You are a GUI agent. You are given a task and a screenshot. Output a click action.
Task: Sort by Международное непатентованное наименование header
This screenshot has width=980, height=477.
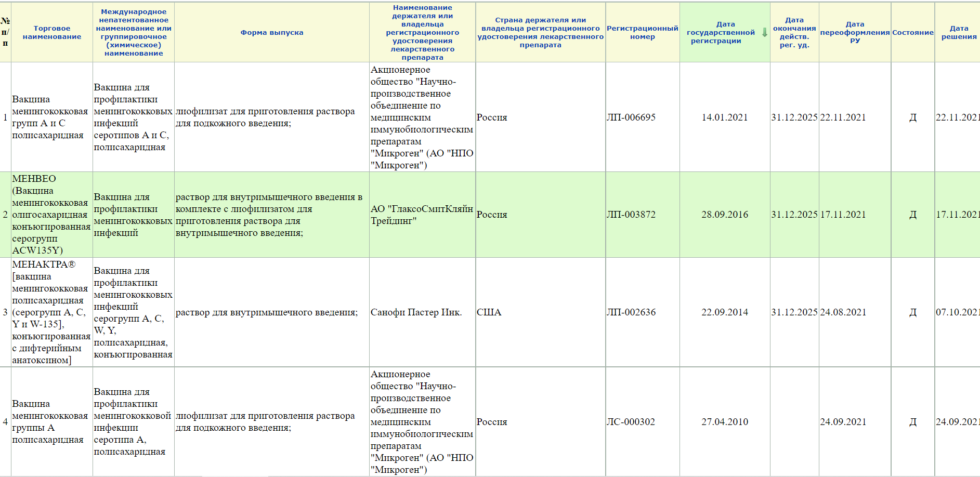(134, 33)
